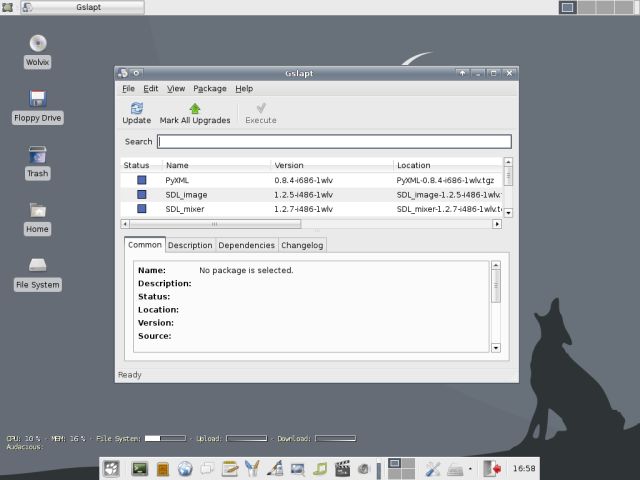
Task: Click details pane scroll down arrow
Action: (496, 348)
